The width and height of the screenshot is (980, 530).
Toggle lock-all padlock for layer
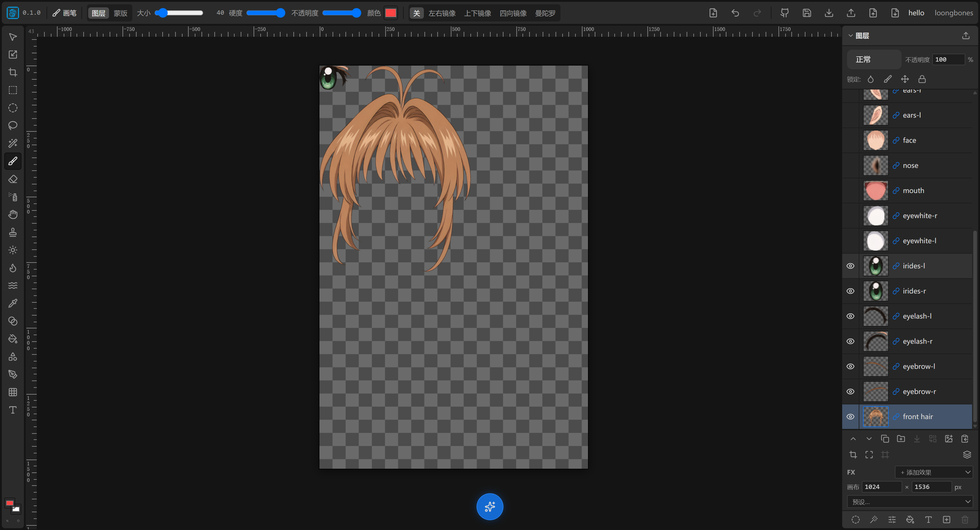pos(922,79)
